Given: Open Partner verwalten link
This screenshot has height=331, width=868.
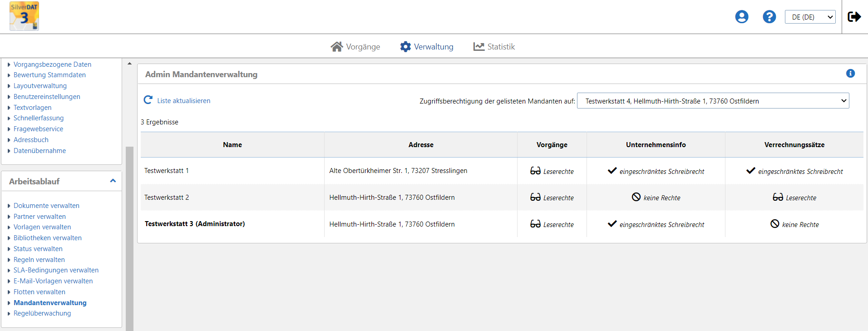Looking at the screenshot, I should click(39, 217).
